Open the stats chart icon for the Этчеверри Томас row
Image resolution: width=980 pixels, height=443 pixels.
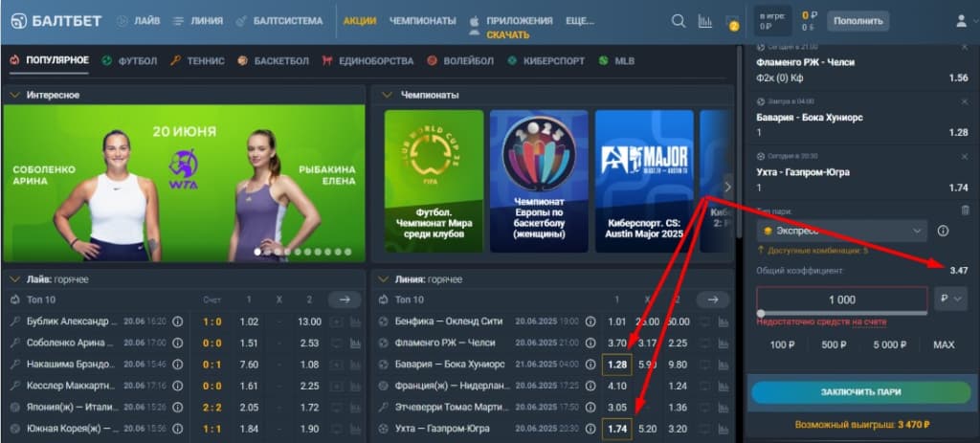(724, 408)
